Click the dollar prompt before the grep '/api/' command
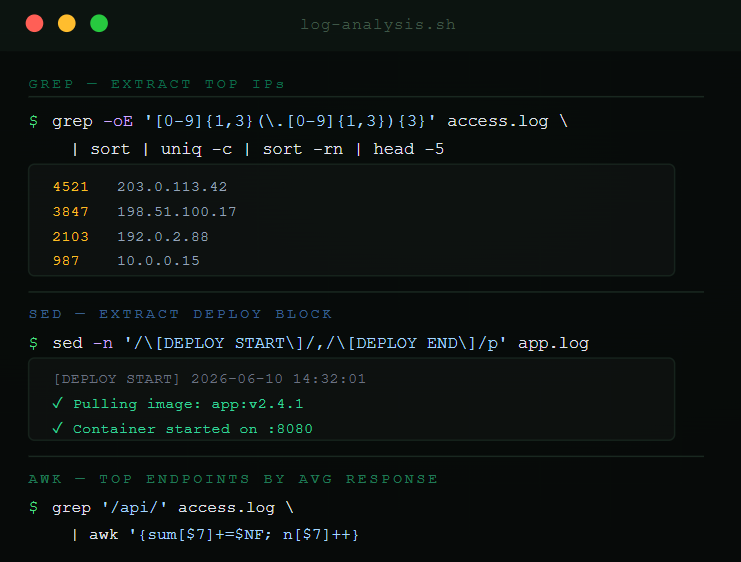The height and width of the screenshot is (562, 741). [x=33, y=508]
